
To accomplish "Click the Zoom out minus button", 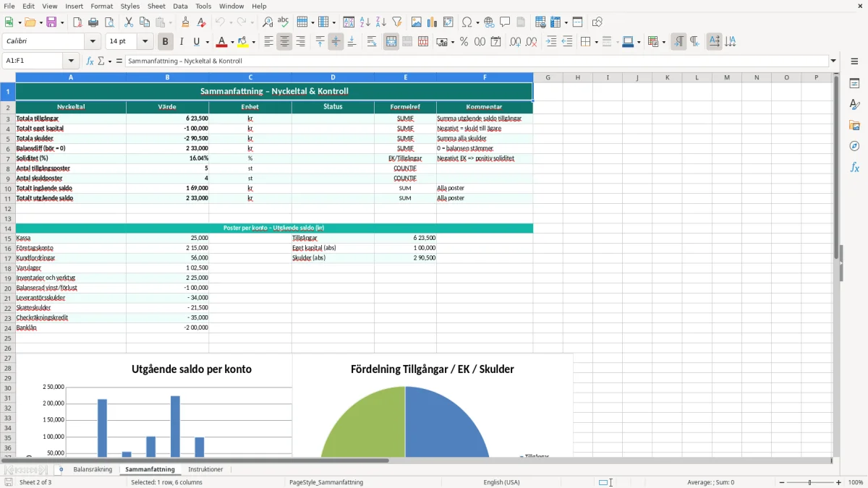I will click(x=780, y=482).
